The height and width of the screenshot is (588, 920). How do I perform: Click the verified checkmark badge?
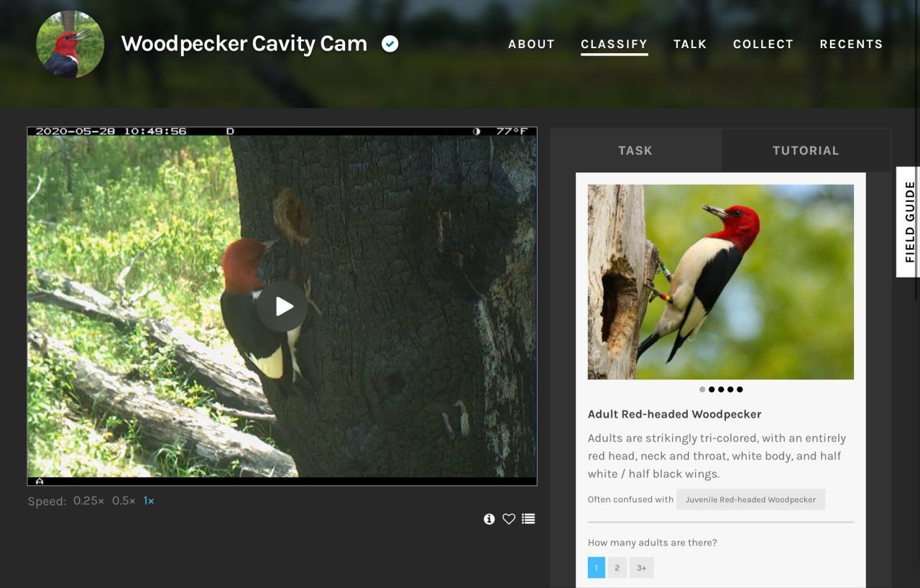point(390,44)
